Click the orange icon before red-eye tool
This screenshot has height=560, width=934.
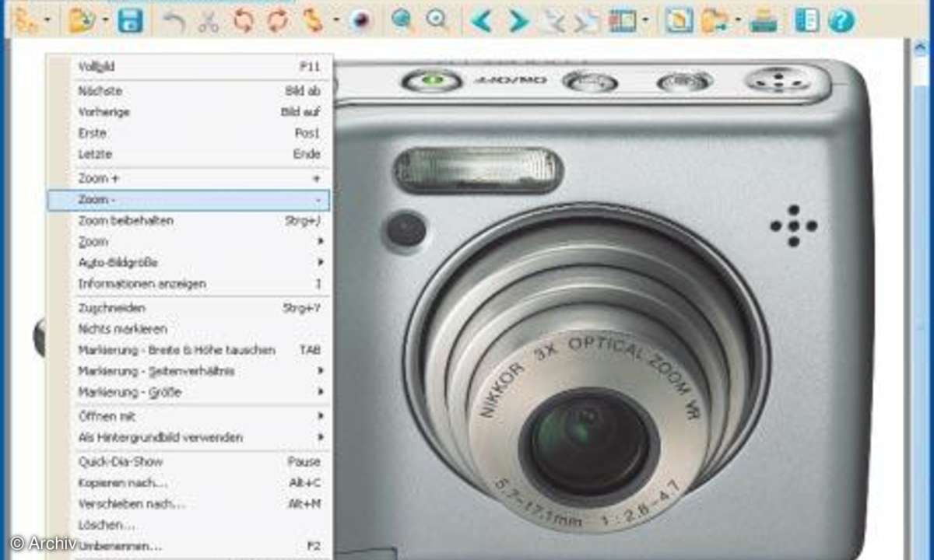313,20
